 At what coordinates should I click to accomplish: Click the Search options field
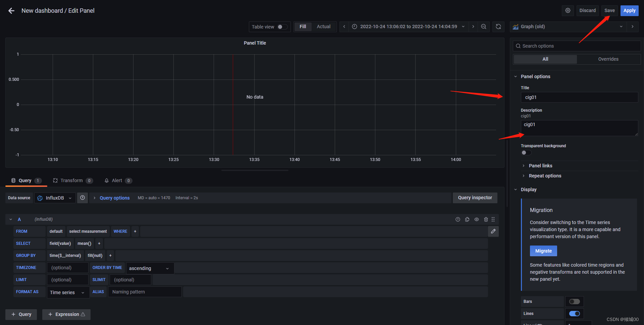point(577,46)
